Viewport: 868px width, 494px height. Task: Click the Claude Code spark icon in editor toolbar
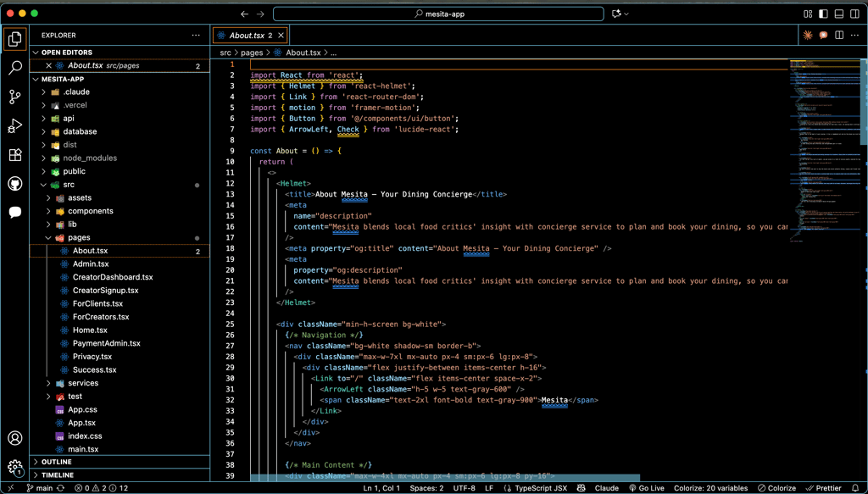coord(808,36)
